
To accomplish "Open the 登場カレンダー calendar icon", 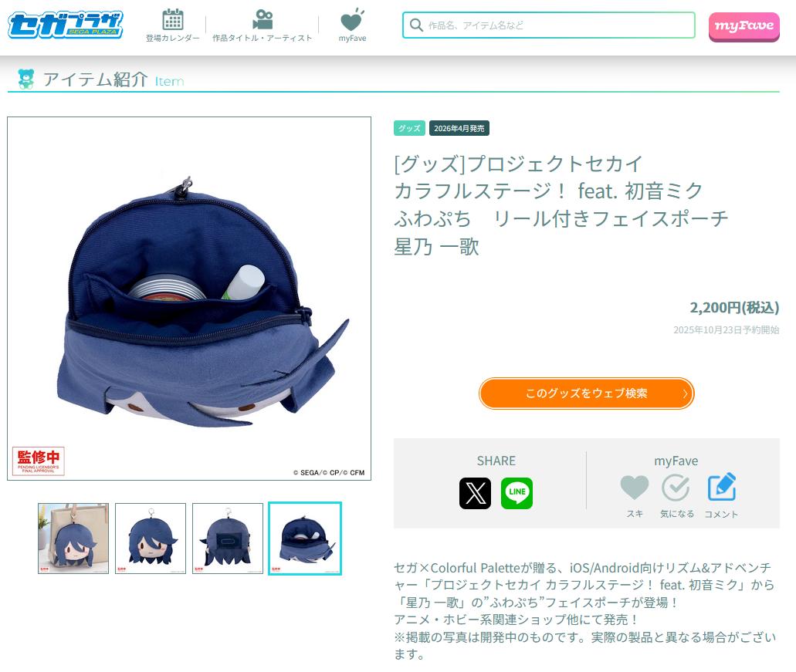I will (x=173, y=20).
